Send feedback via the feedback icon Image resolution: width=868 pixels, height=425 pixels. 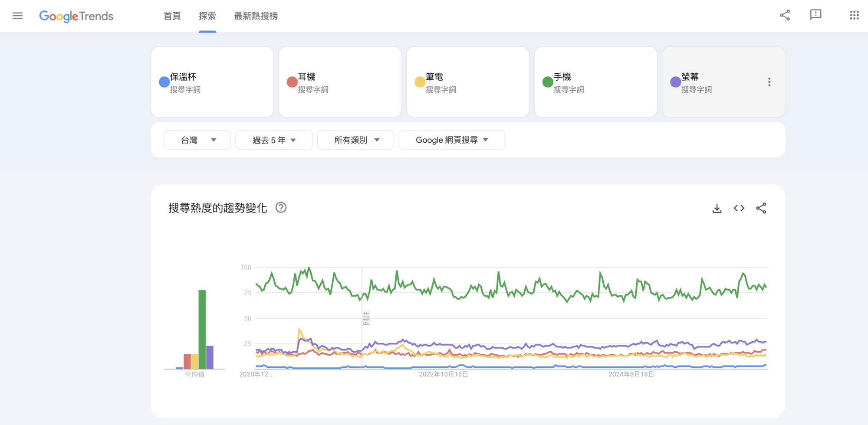point(816,14)
